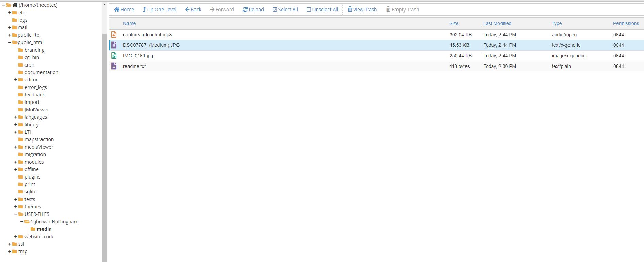This screenshot has height=262, width=644.
Task: Go Up One Level
Action: coord(159,10)
